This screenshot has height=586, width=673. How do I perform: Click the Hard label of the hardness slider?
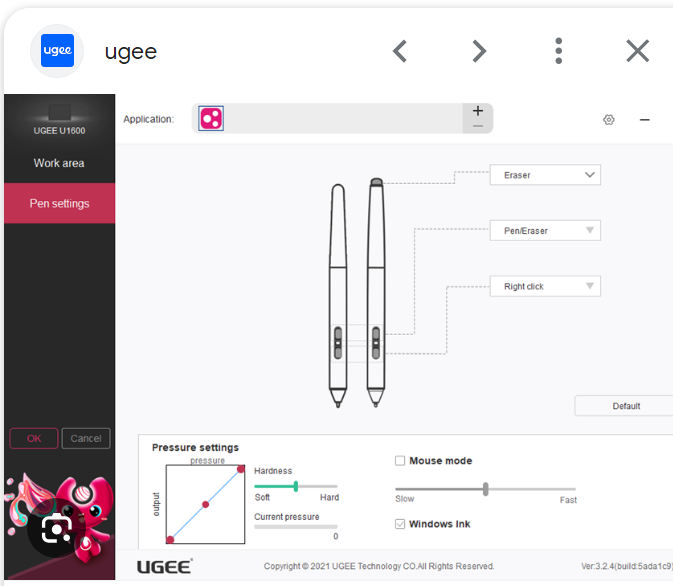[x=329, y=498]
